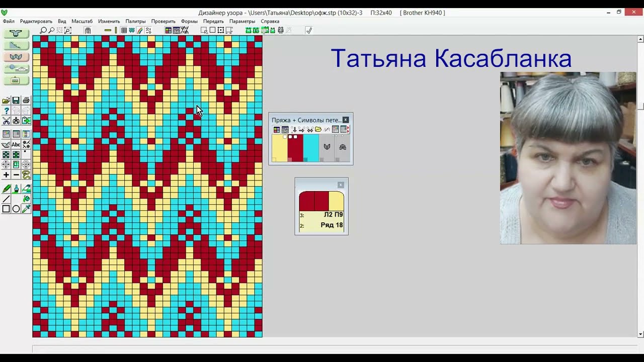Open the Справка menu
The image size is (644, 362).
tap(270, 22)
